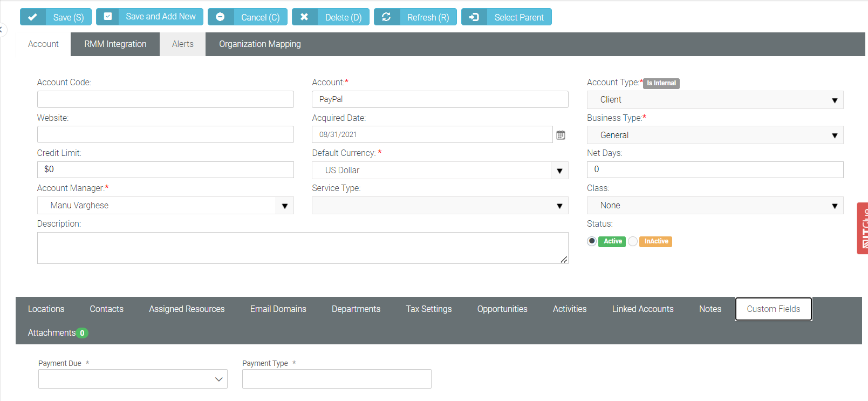Open the red side panel tab
This screenshot has height=401, width=868.
coord(863,228)
